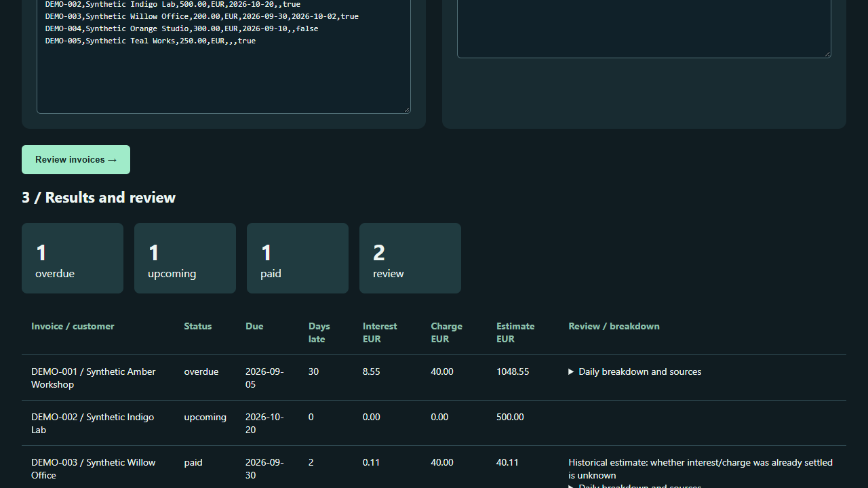
Task: Click the "Estimate EUR" column header
Action: tap(515, 332)
